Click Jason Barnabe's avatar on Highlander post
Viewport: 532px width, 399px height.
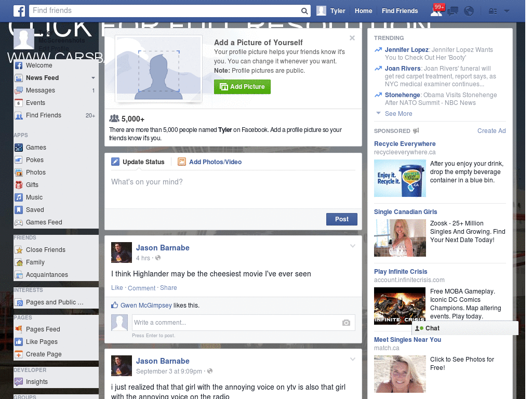pos(122,252)
